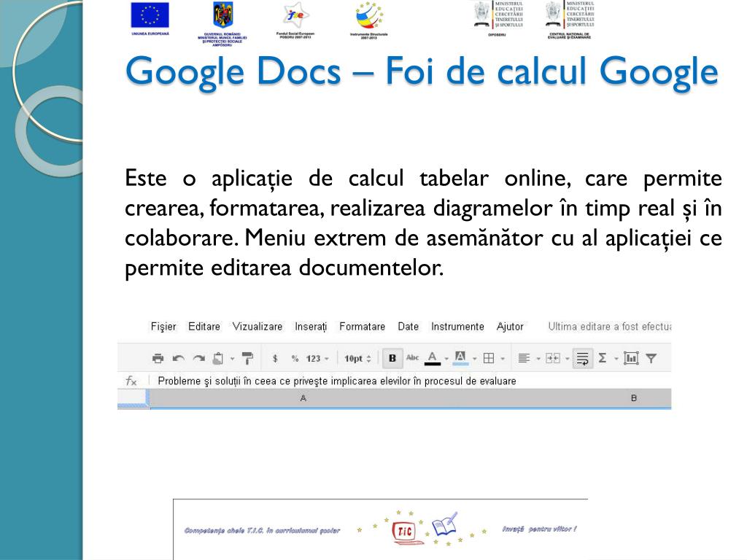Click the horizontal align icon
The width and height of the screenshot is (747, 560).
point(524,358)
